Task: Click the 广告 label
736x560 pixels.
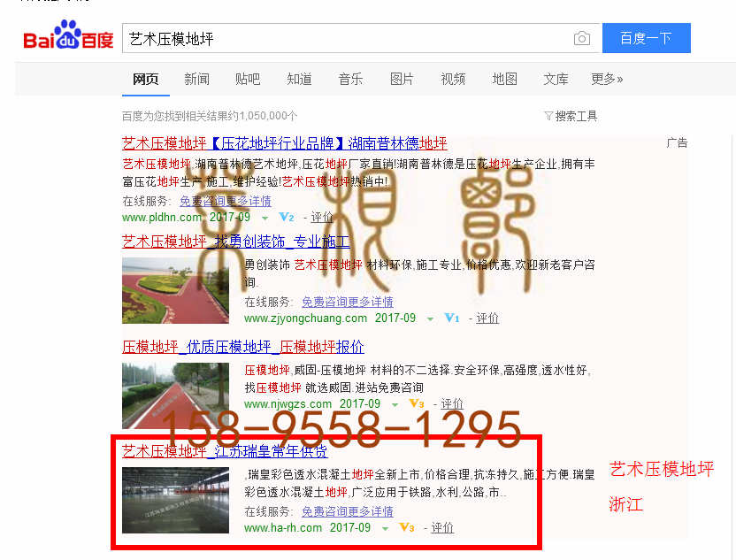Action: coord(677,142)
